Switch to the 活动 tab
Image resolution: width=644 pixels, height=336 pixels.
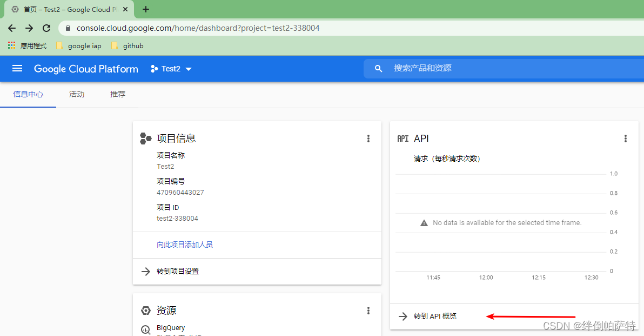point(77,94)
